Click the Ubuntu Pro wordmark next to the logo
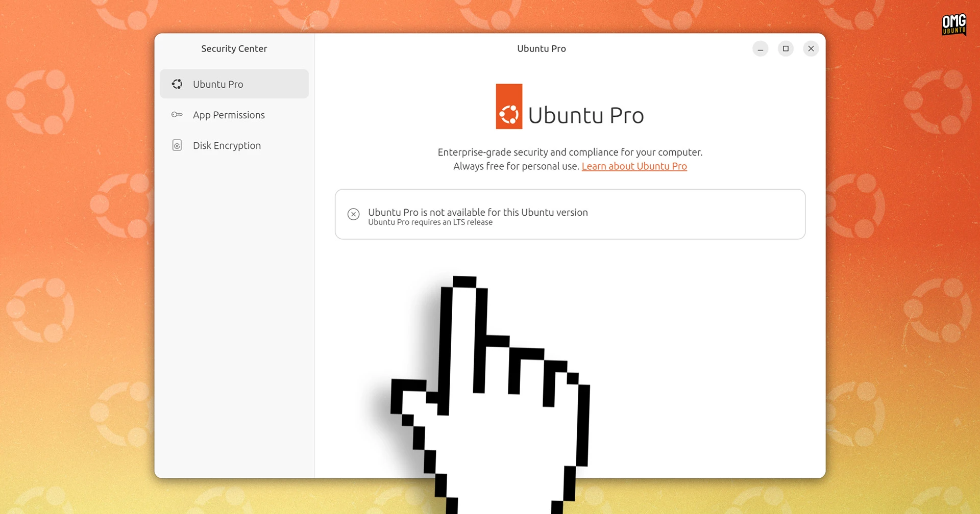The width and height of the screenshot is (980, 514). click(x=587, y=115)
